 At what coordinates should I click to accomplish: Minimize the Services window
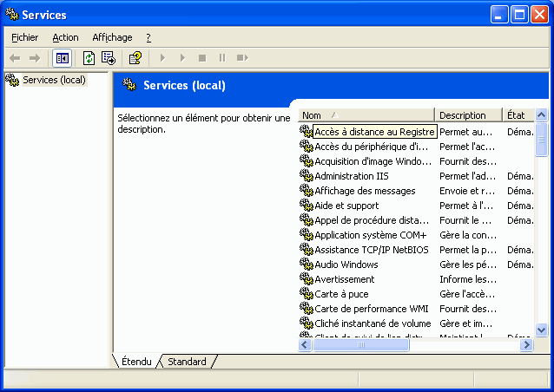coord(499,15)
